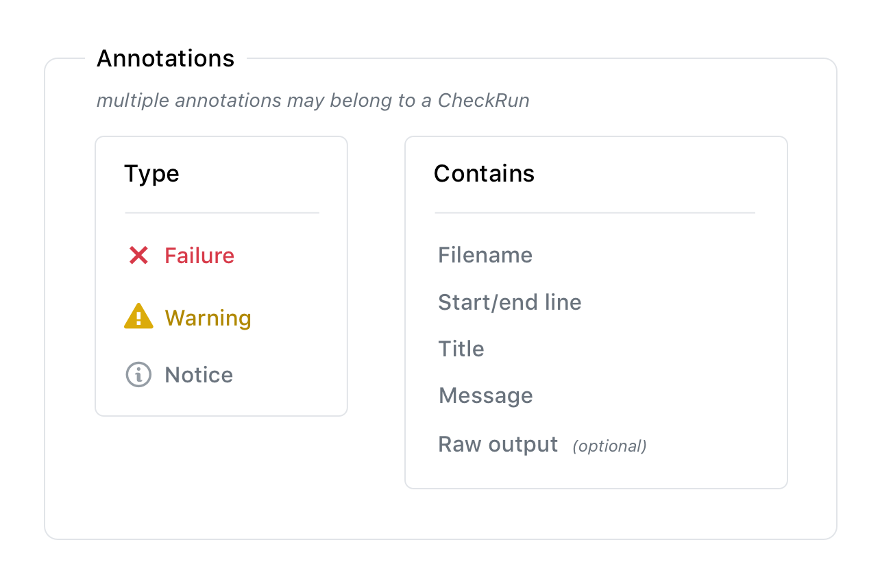Screen dimensions: 880x588
Task: Select the gray Notice label
Action: (x=199, y=375)
